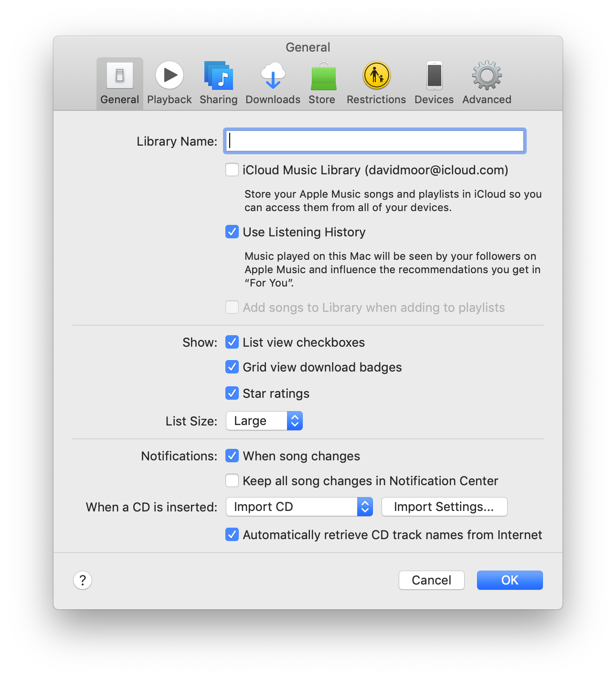Screen dimensions: 616x680
Task: Disable Use Listening History
Action: (232, 232)
